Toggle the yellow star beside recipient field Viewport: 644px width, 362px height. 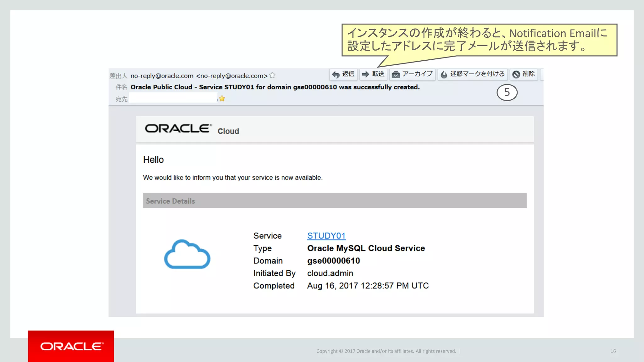coord(222,99)
